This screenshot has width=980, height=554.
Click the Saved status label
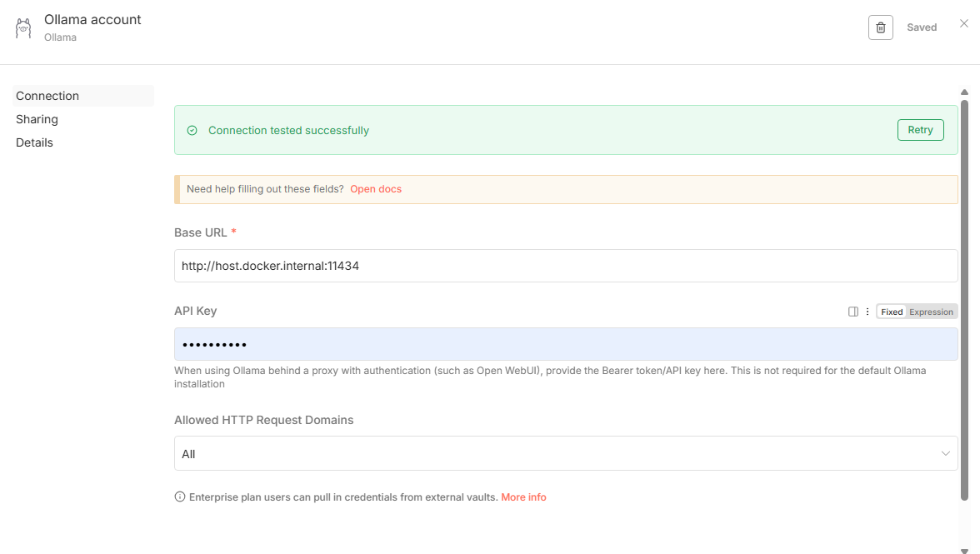[x=922, y=27]
